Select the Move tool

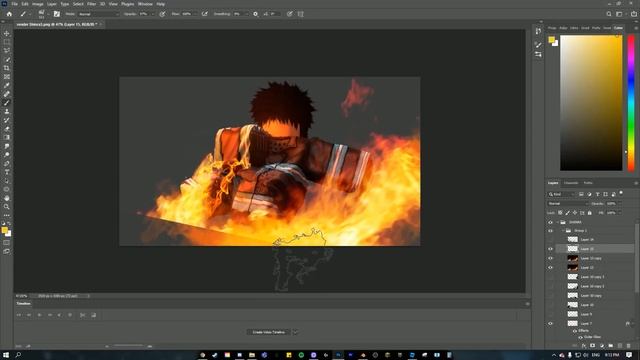[x=7, y=33]
